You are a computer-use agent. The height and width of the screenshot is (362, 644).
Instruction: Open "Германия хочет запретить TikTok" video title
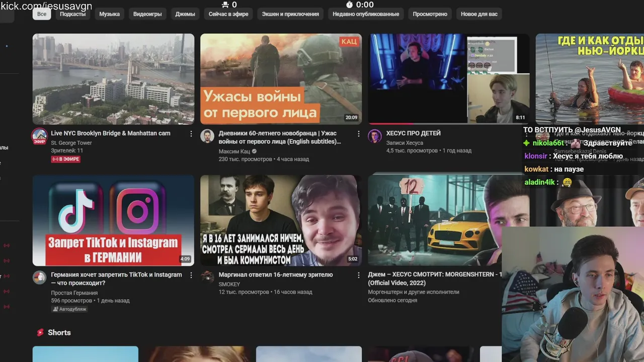tap(116, 279)
